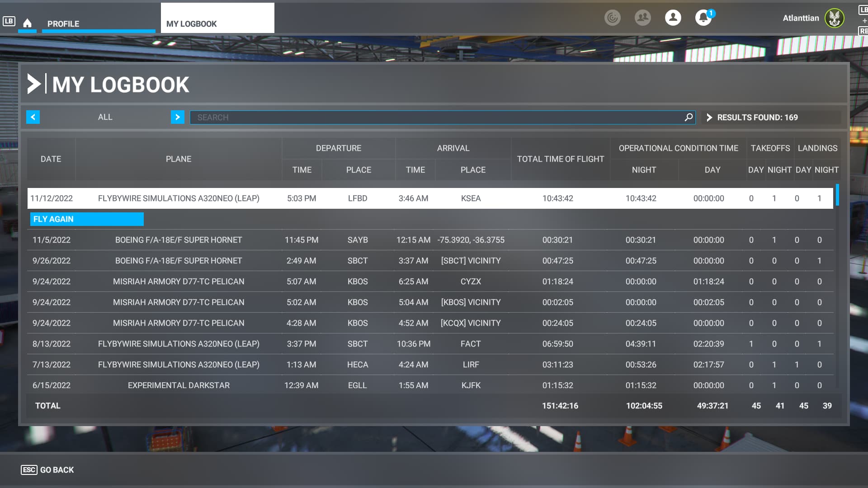The image size is (868, 488).
Task: Click the Atlanttian gamertag avatar
Action: click(834, 18)
